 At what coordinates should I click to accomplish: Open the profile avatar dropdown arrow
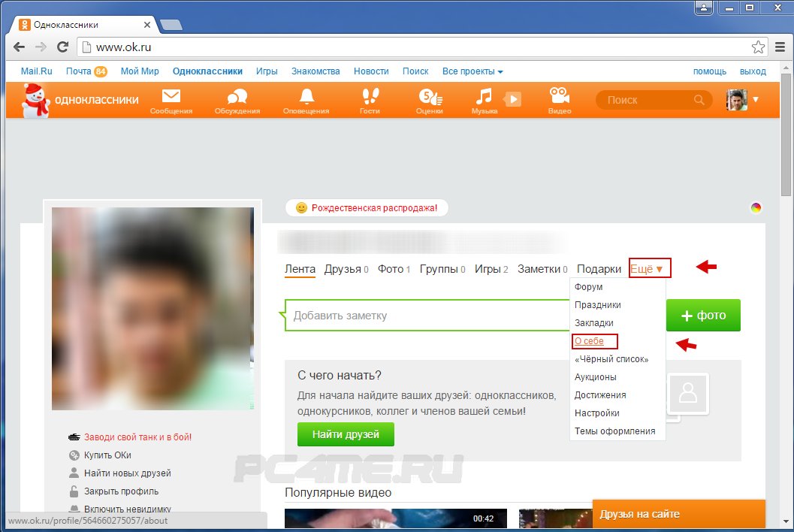(756, 99)
